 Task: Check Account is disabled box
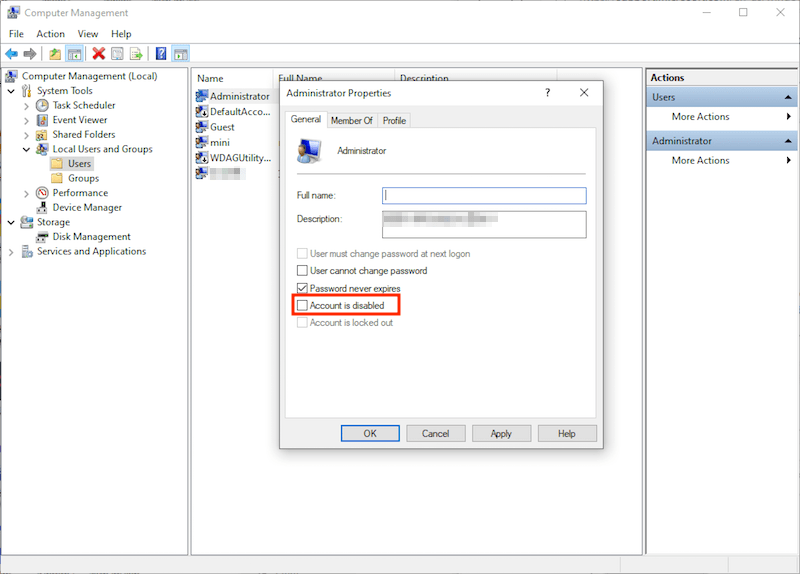tap(302, 305)
